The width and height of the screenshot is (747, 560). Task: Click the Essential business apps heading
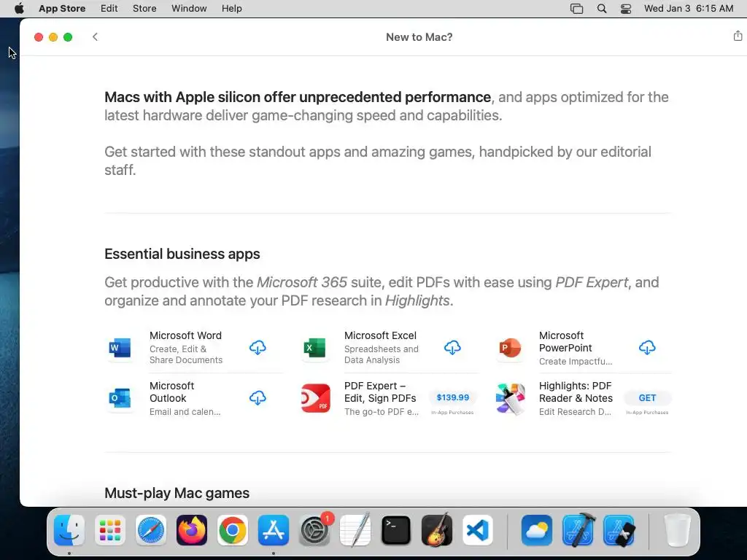[182, 254]
